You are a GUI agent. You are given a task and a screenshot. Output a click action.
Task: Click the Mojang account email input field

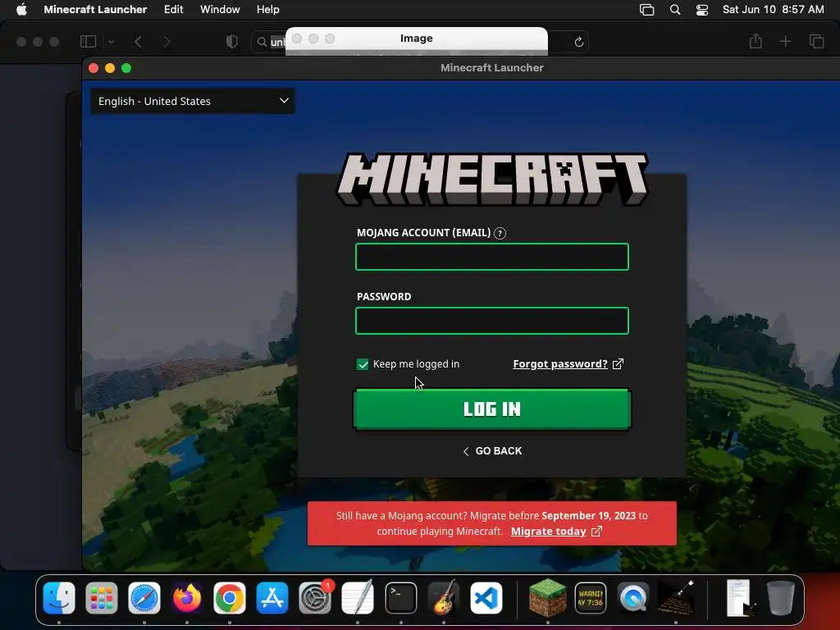(x=492, y=257)
